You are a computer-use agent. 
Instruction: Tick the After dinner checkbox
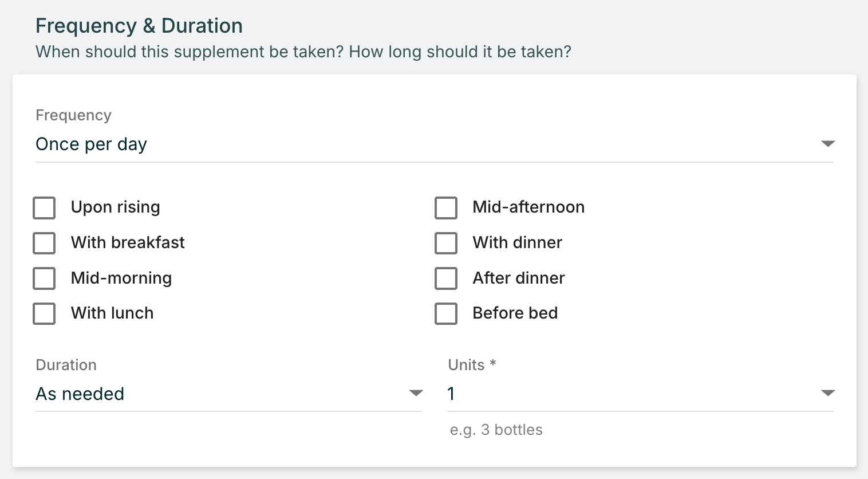[x=446, y=278]
